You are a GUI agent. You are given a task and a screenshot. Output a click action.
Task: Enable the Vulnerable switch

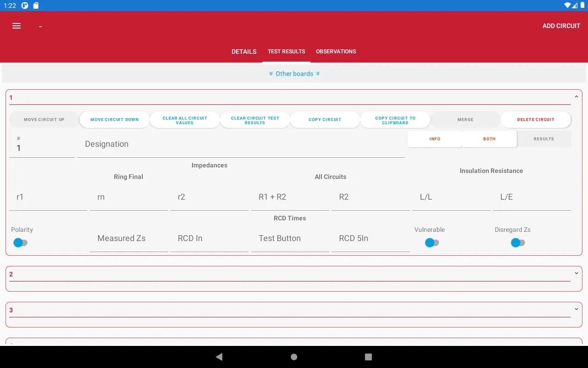(x=432, y=242)
